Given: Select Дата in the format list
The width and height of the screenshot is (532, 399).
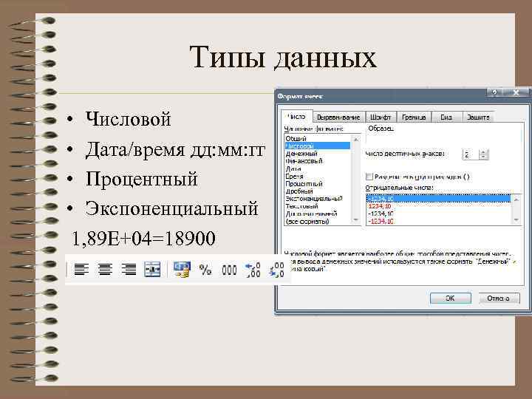Looking at the screenshot, I should 318,168.
